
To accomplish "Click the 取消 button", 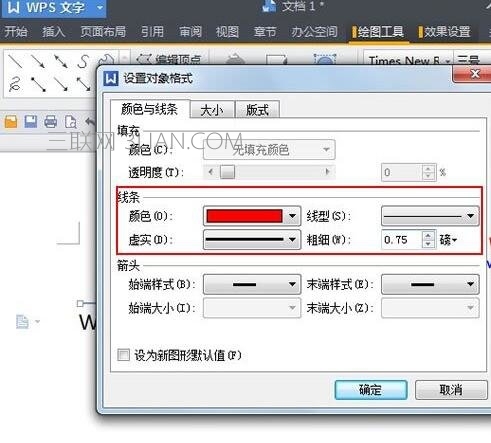I will 451,390.
